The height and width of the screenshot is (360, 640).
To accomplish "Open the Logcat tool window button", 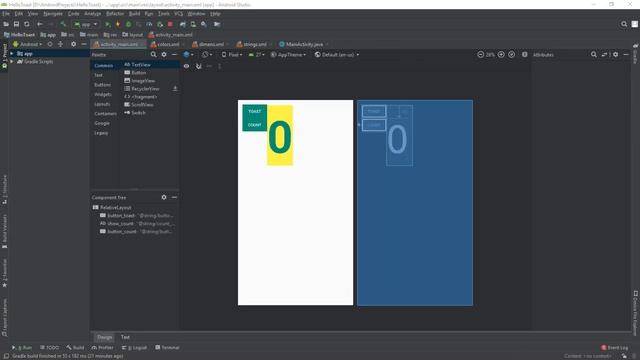I will (135, 348).
